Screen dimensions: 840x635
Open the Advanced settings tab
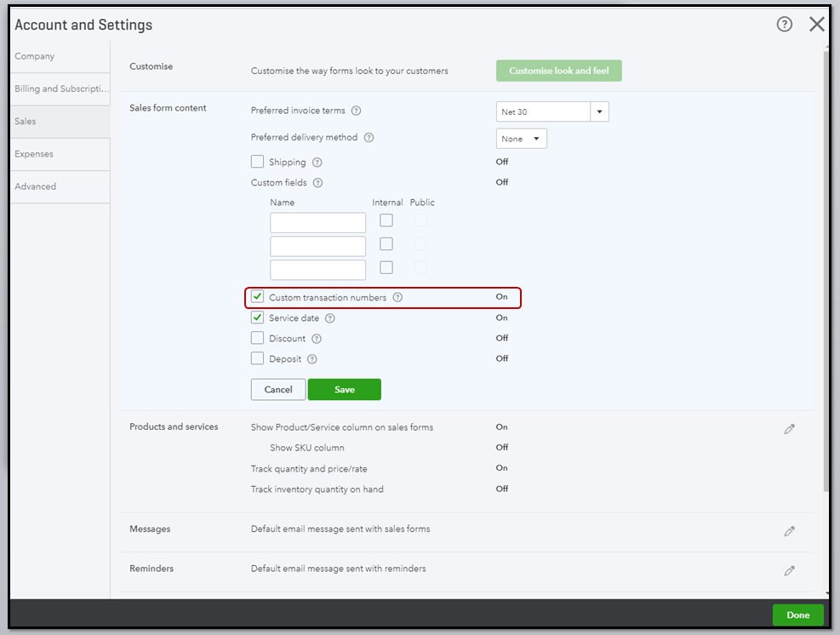point(36,186)
